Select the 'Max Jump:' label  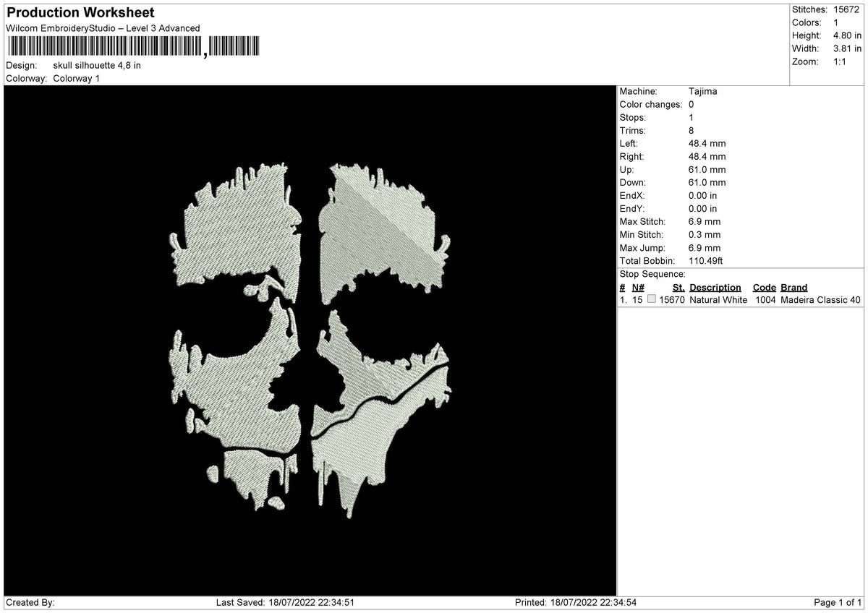(x=640, y=247)
